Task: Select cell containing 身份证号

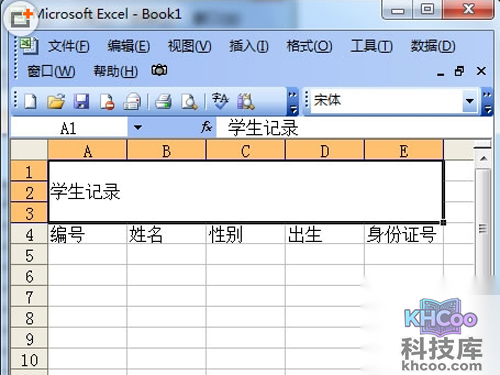Action: tap(404, 234)
